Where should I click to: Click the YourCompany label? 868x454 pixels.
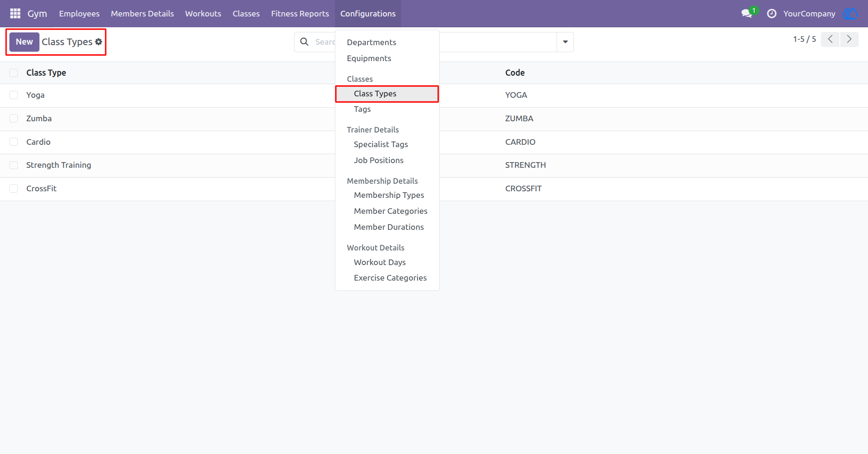[x=809, y=14]
